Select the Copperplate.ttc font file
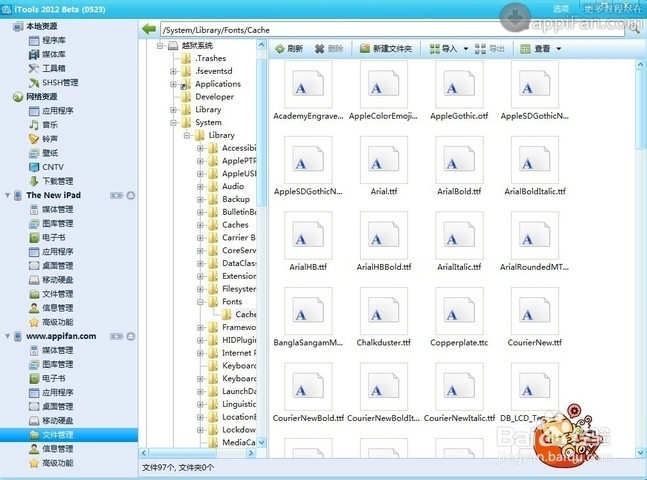The height and width of the screenshot is (480, 647). coord(459,318)
